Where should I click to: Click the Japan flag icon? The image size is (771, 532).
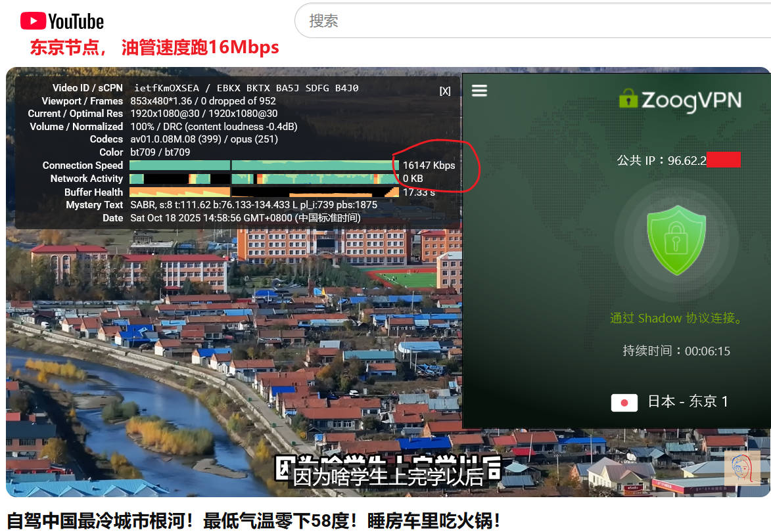click(624, 402)
